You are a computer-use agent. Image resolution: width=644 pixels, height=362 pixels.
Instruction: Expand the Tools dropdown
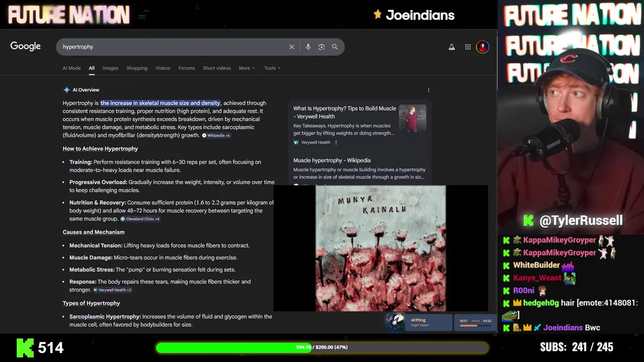[272, 68]
